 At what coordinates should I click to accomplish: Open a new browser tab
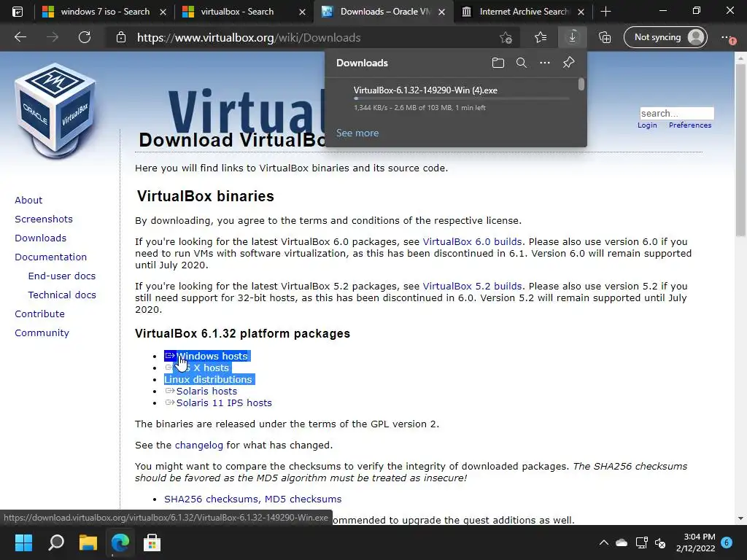(605, 12)
